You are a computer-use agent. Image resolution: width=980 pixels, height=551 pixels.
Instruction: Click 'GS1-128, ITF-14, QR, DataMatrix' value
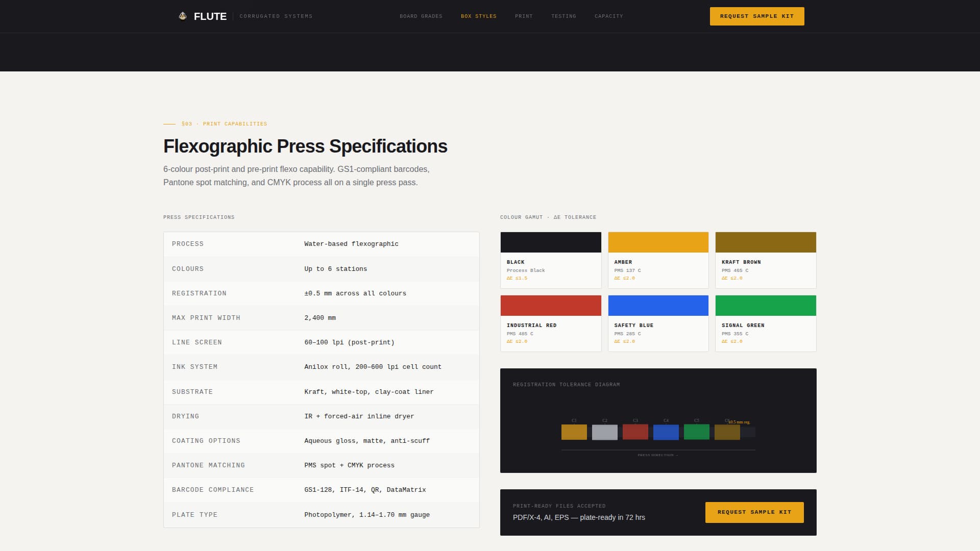pyautogui.click(x=365, y=490)
